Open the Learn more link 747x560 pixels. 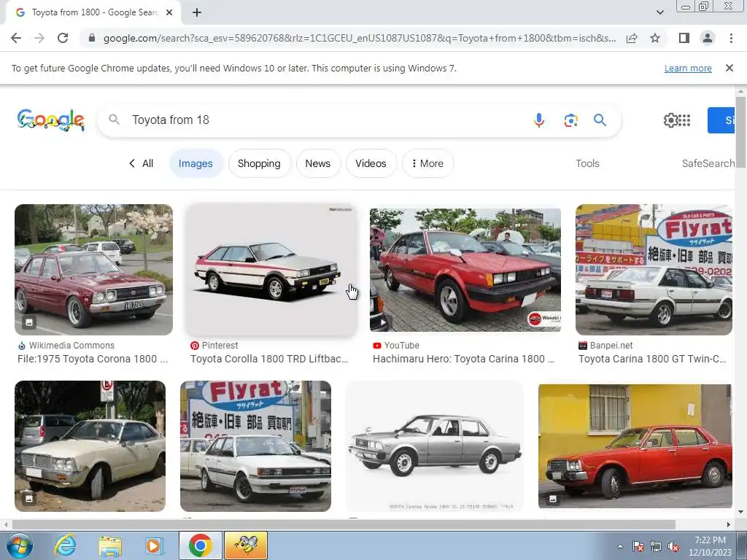coord(688,68)
